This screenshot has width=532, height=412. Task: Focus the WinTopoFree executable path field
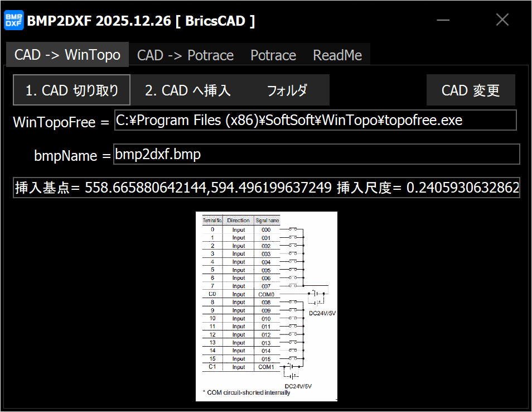[315, 120]
